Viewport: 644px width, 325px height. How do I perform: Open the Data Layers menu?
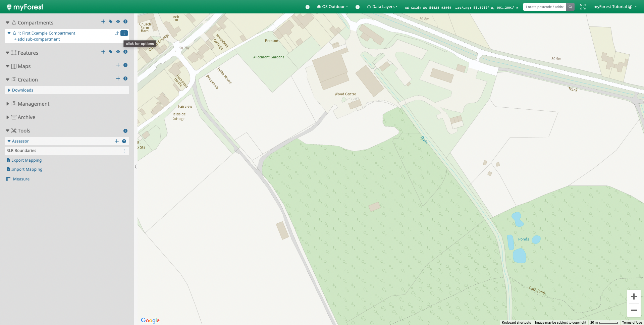click(x=382, y=7)
